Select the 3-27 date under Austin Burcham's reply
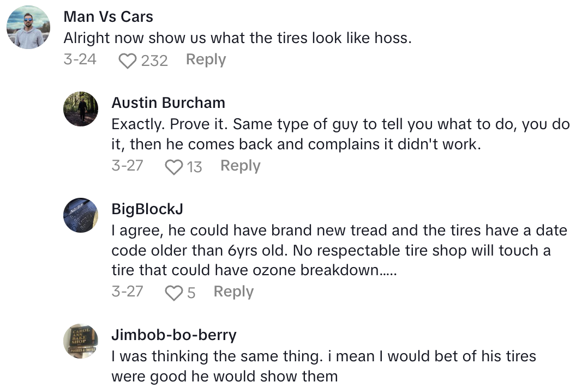588x388 pixels. (x=127, y=166)
